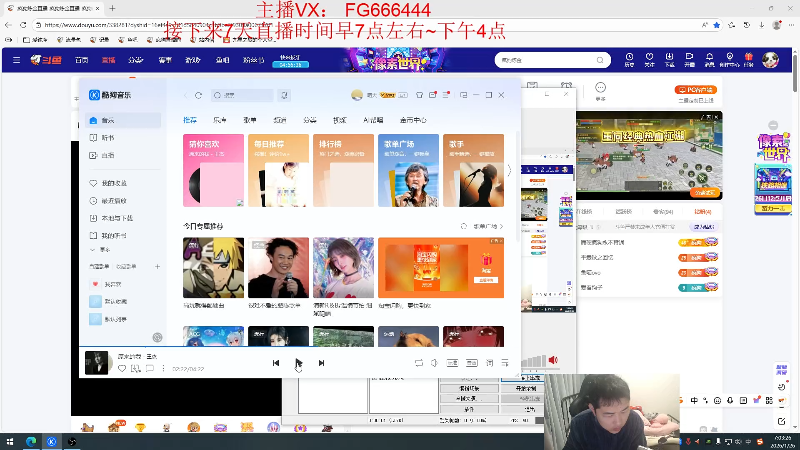Open the 猜你喜欢 pink card
This screenshot has width=800, height=450.
(x=213, y=170)
